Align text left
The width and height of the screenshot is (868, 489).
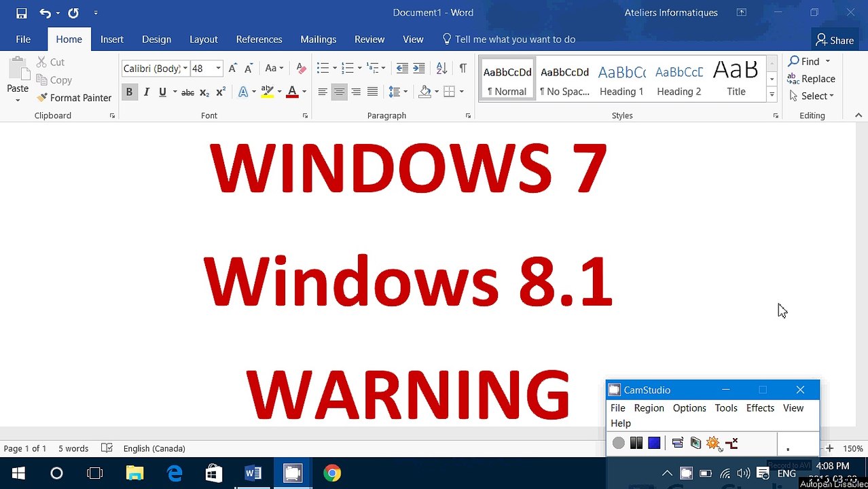coord(323,92)
